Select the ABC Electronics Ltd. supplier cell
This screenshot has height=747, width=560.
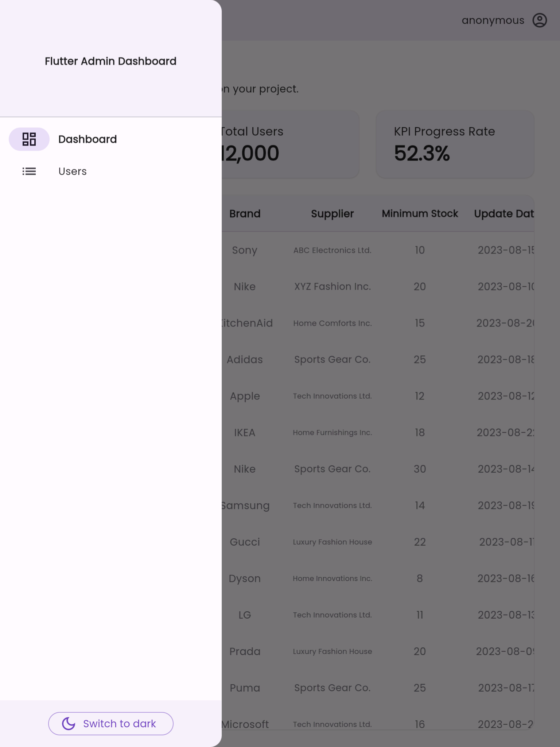(332, 250)
